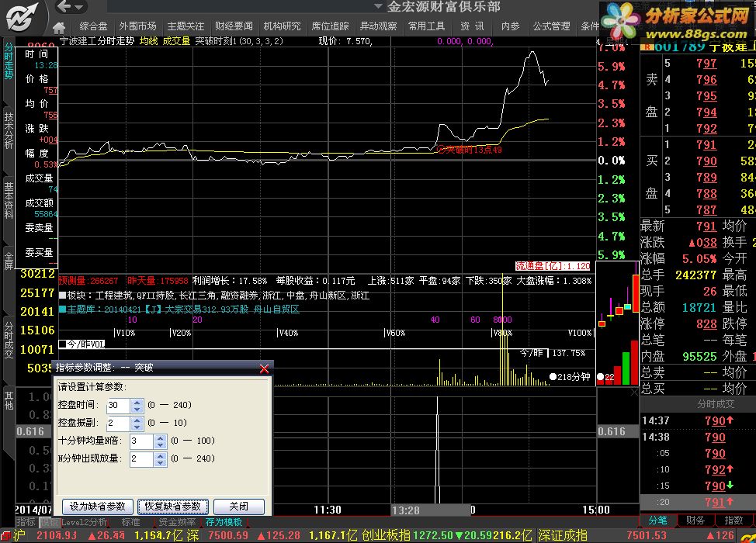Open 异动观察 menu
The height and width of the screenshot is (543, 756).
379,26
